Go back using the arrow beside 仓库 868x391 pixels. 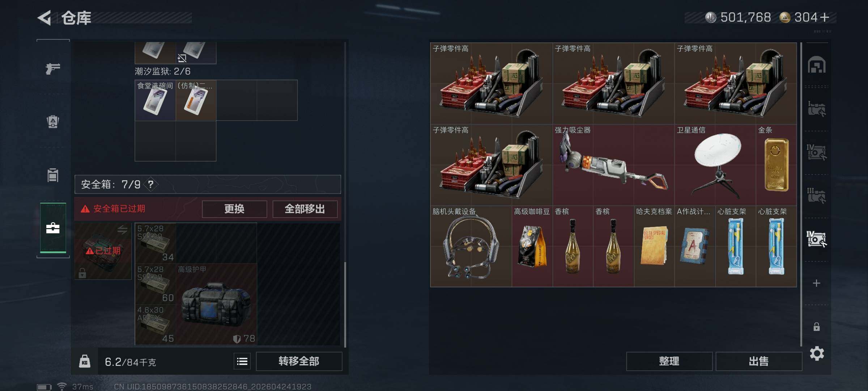pos(44,18)
